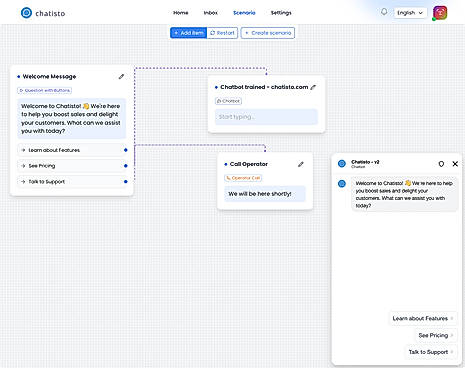Edit the Welcome Message card
465x368 pixels.
click(121, 76)
